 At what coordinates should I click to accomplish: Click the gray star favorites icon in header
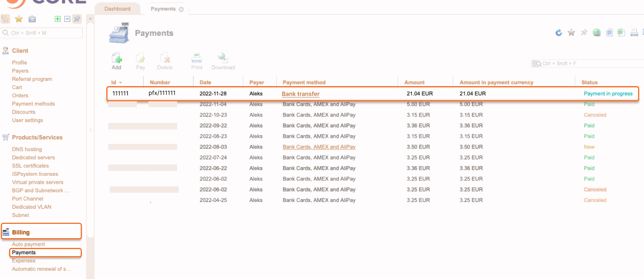(x=571, y=33)
